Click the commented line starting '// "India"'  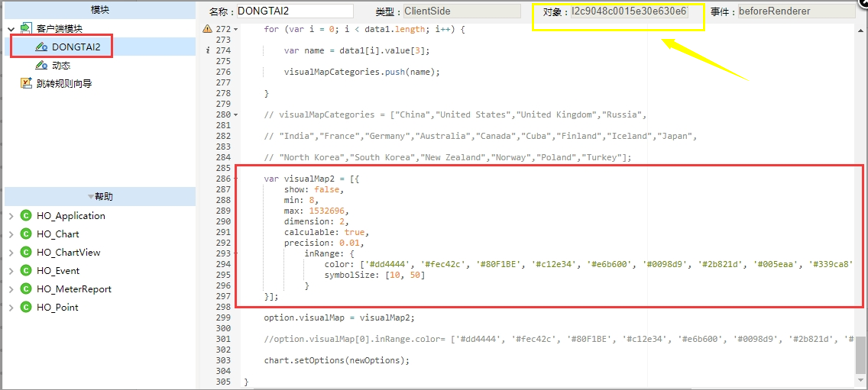click(480, 136)
